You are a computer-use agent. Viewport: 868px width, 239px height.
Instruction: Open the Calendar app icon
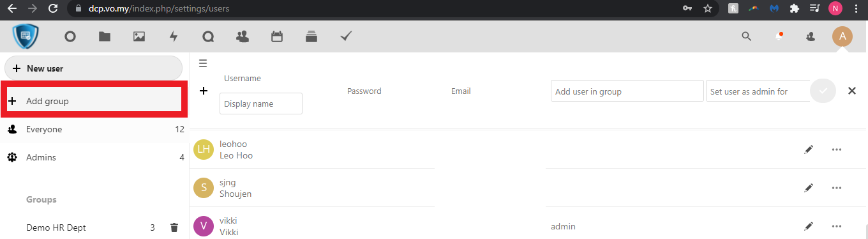click(x=277, y=36)
